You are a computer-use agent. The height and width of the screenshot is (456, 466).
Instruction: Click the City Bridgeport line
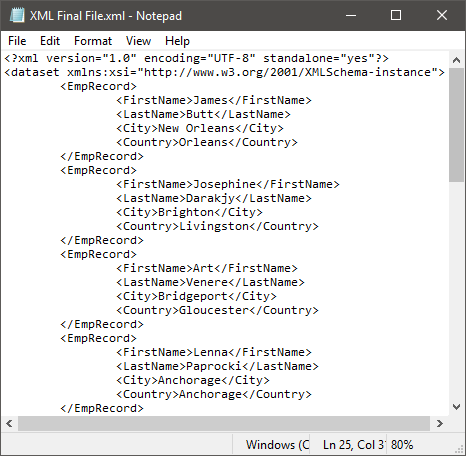coord(196,296)
